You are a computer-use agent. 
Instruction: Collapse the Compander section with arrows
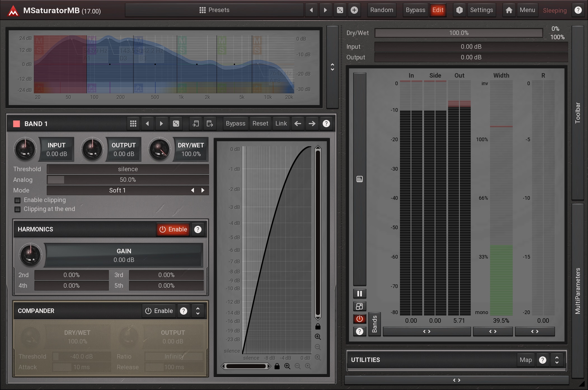point(198,311)
